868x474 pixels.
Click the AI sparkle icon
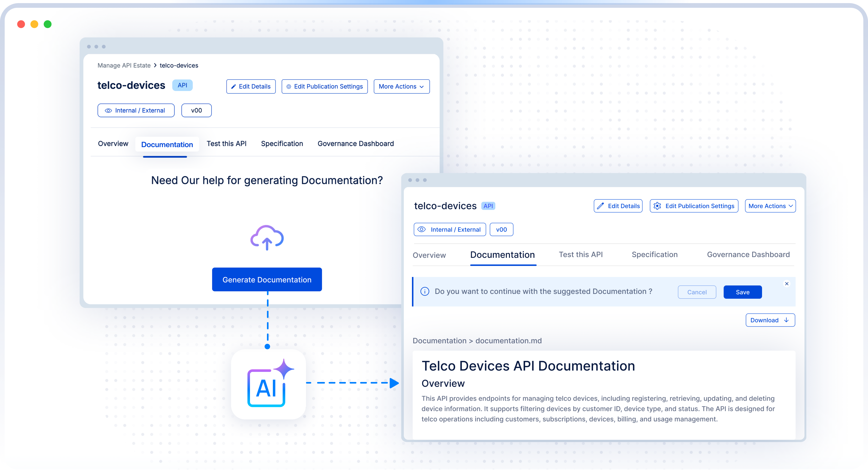269,384
